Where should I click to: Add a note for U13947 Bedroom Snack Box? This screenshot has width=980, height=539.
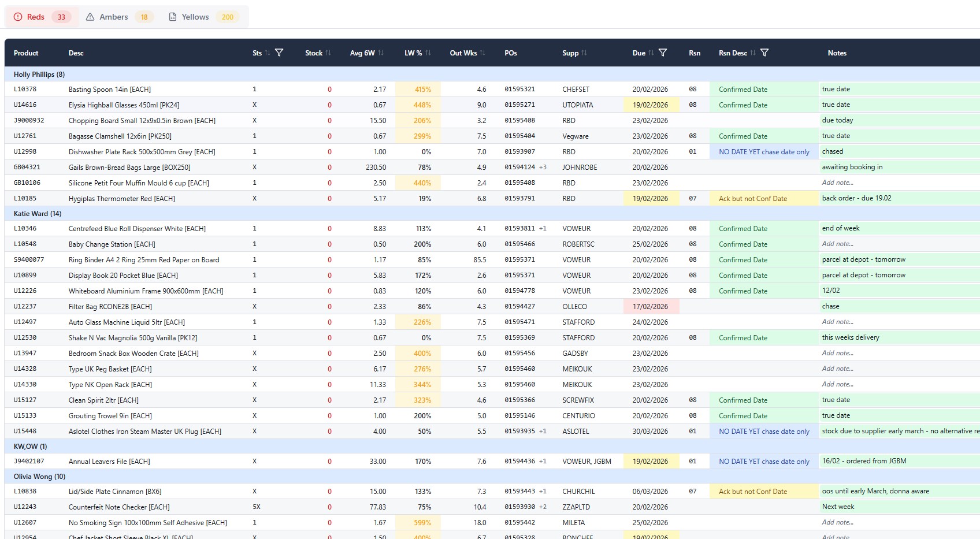(899, 353)
